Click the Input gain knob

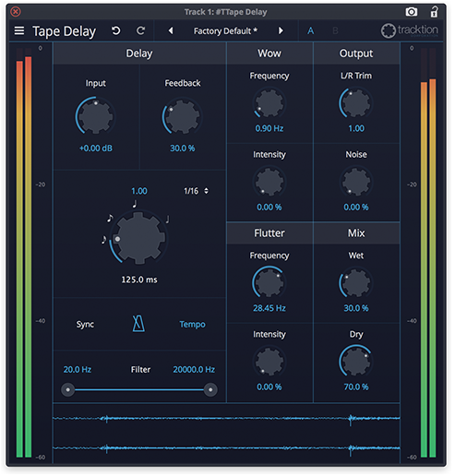click(96, 116)
